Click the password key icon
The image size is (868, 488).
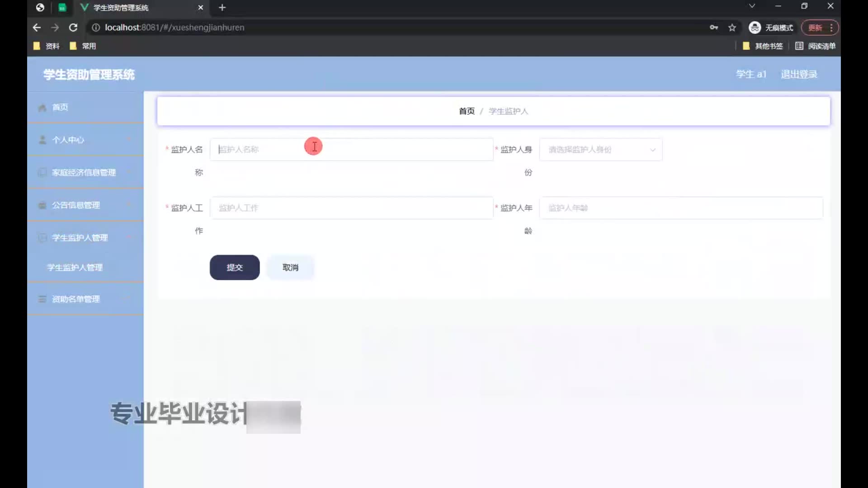click(x=714, y=28)
